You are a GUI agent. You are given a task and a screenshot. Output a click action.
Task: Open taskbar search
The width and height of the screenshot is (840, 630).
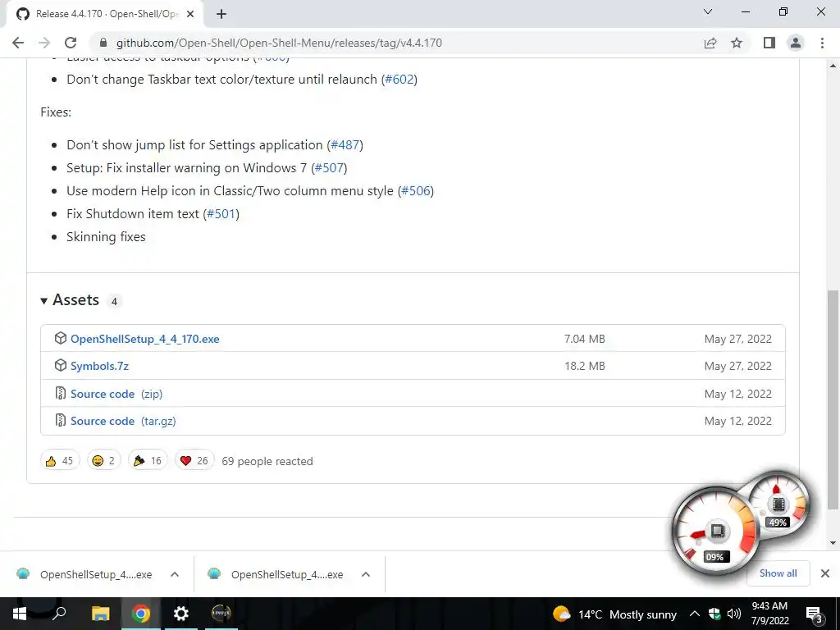(59, 614)
